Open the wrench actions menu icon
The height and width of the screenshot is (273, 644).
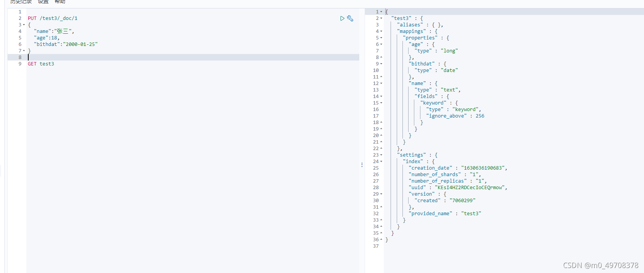coord(350,18)
